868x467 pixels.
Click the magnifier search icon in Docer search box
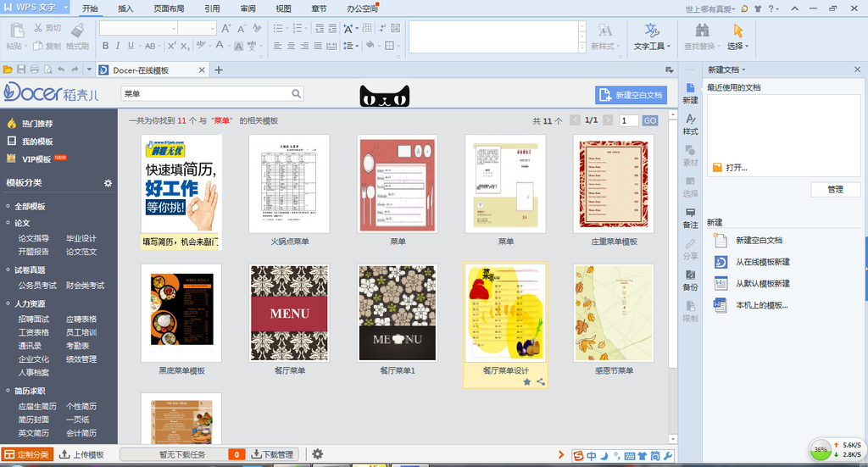[x=296, y=93]
